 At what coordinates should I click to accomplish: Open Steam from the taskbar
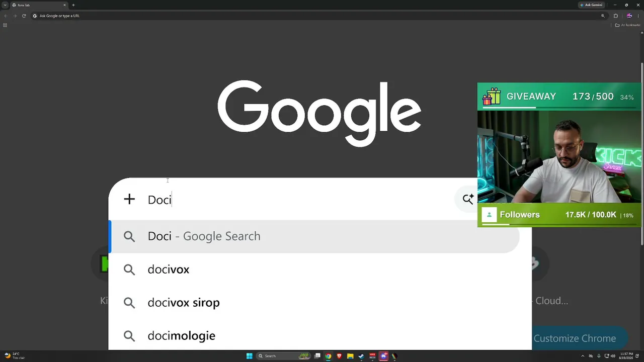[x=361, y=356]
